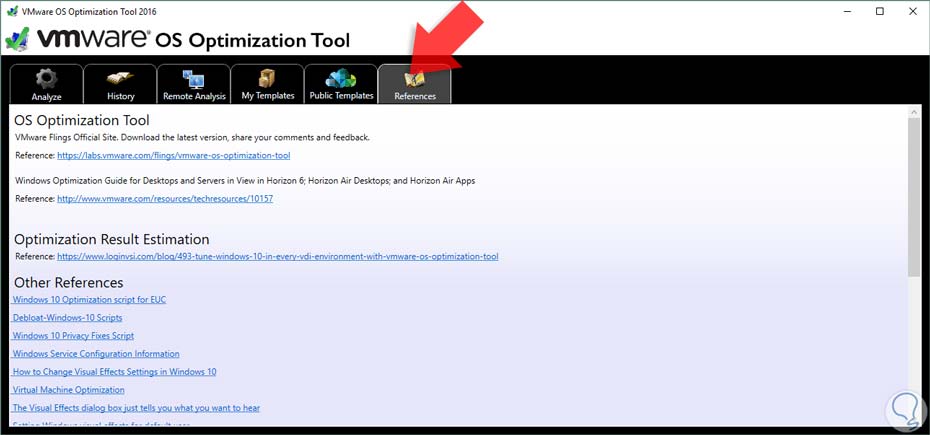
Task: Close the VMware OS Optimization Tool window
Action: (913, 11)
